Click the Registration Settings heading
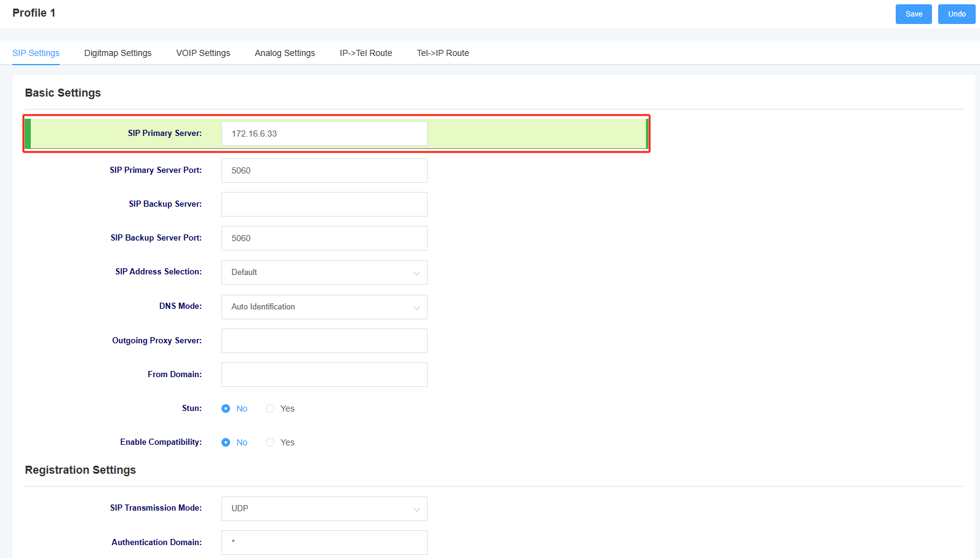Viewport: 980px width, 558px height. point(81,470)
